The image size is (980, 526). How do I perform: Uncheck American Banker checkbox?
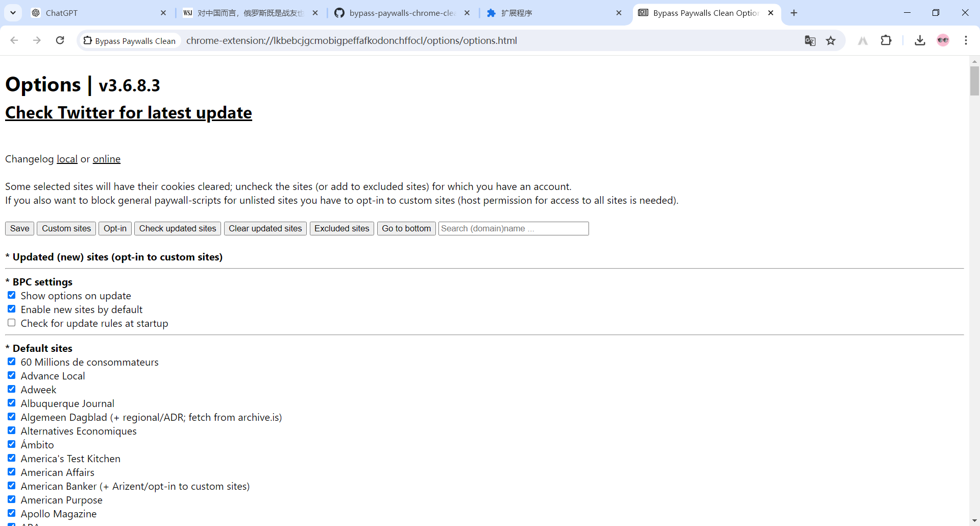tap(11, 486)
